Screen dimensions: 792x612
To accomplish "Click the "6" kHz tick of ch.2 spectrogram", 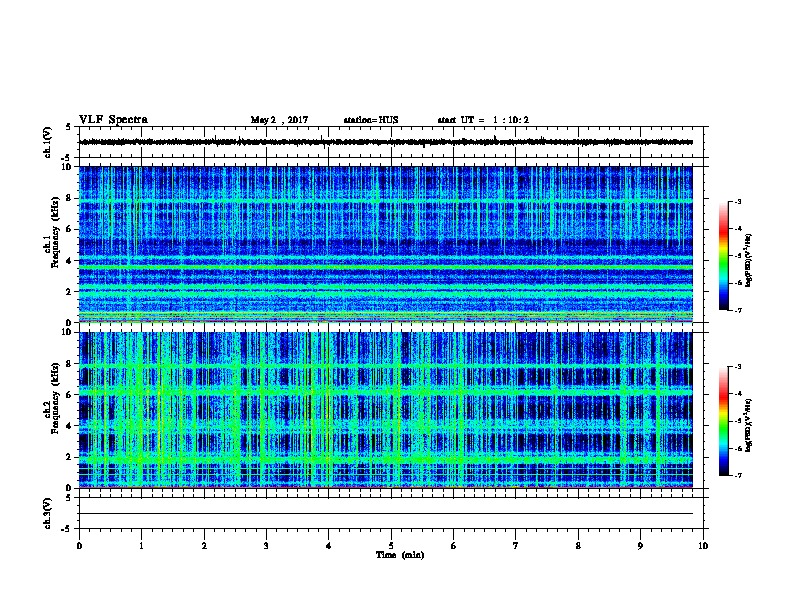I will point(68,394).
